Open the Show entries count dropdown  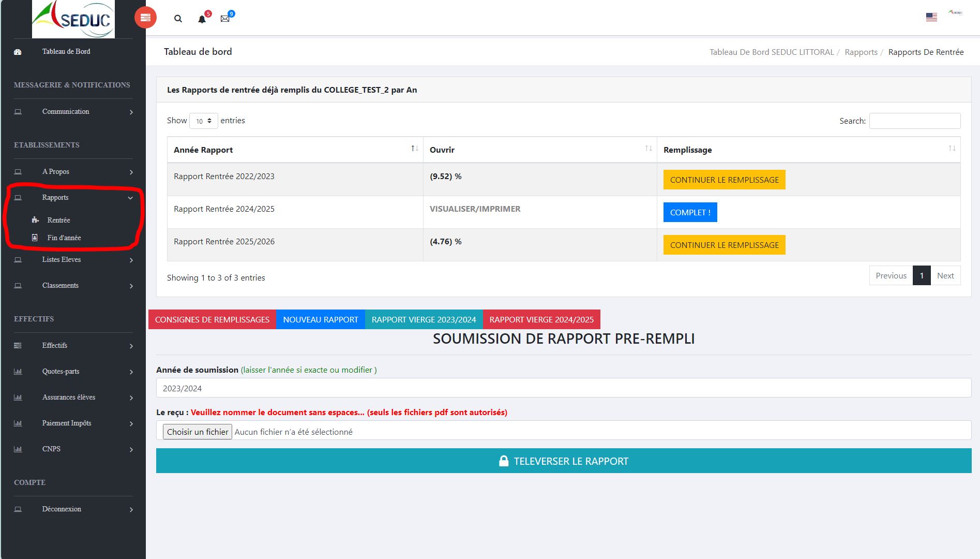(204, 121)
